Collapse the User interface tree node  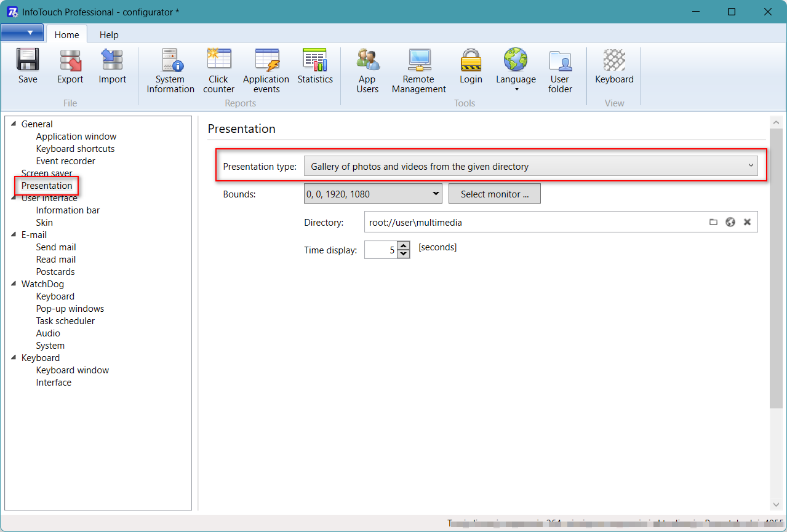tap(14, 197)
